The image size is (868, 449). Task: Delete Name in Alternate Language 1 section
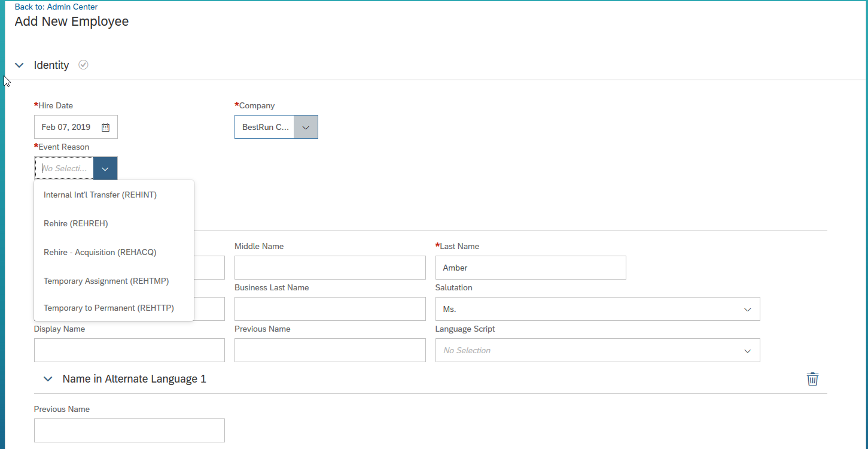(x=812, y=379)
